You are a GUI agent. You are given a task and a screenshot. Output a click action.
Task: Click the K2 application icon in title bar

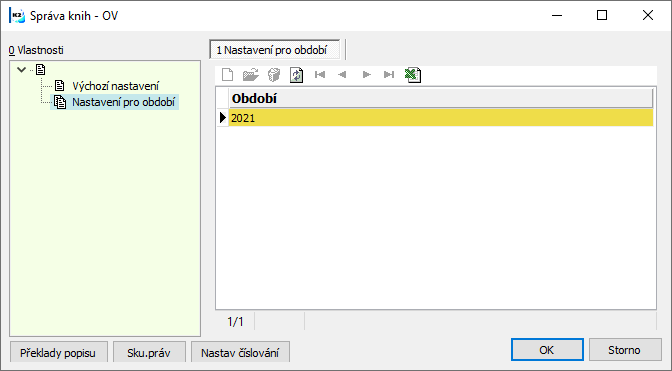pos(17,16)
